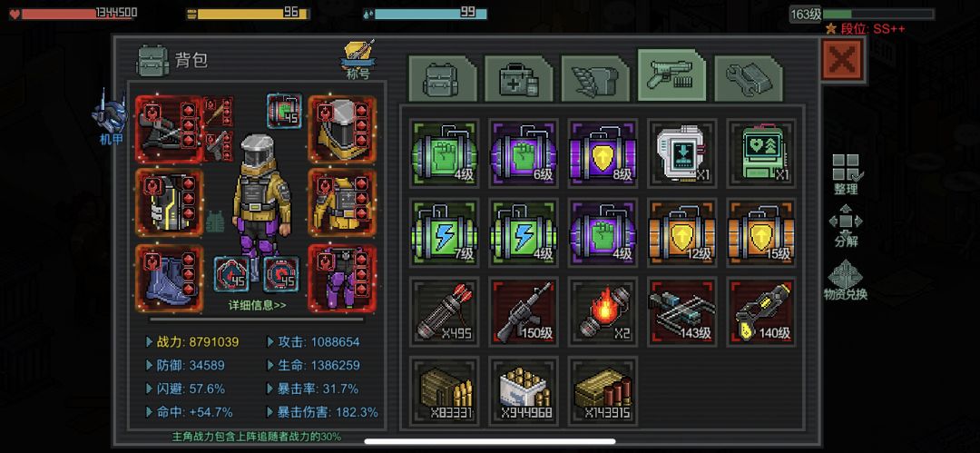Select the level 140 yellow energy gun

click(x=761, y=311)
